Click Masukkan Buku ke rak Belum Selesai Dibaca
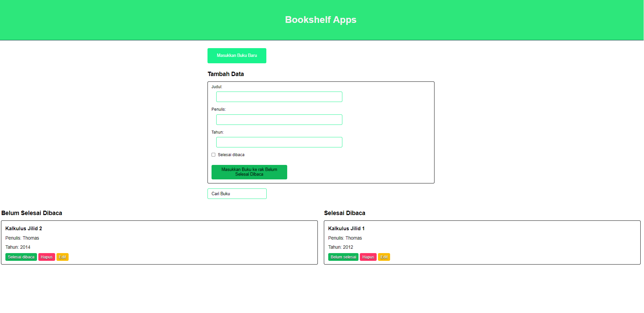644x313 pixels. pyautogui.click(x=249, y=172)
